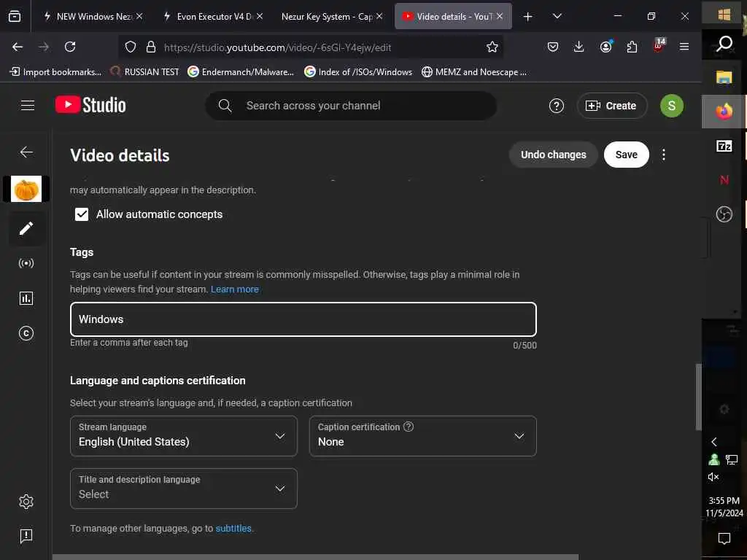
Task: Switch to the Evon Executor V4 tab
Action: (212, 16)
